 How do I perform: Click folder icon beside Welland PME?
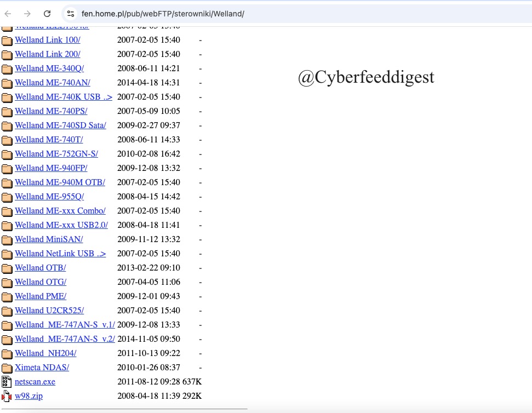[x=7, y=297]
